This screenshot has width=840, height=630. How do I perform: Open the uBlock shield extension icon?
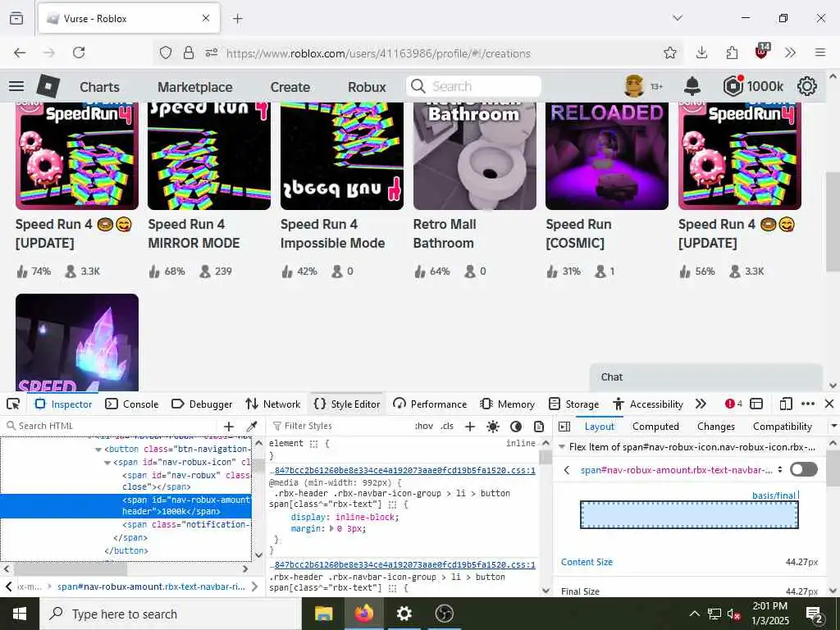coord(762,52)
